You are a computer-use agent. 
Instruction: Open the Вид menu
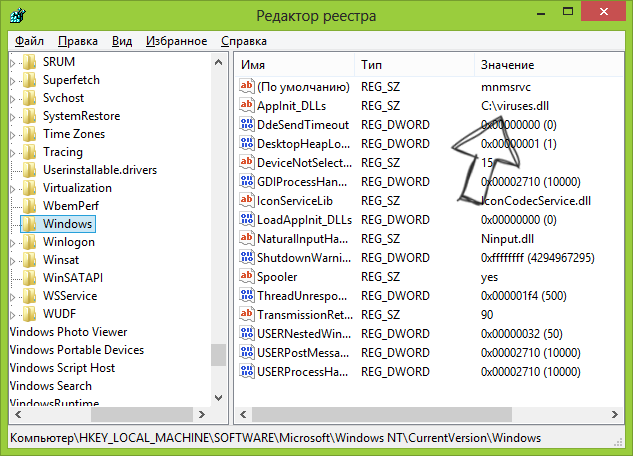pyautogui.click(x=122, y=41)
